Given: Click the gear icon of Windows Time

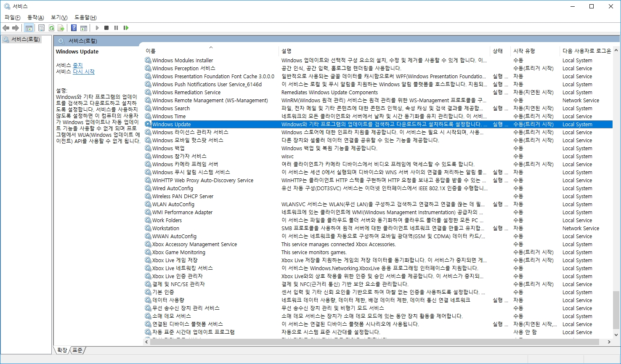Looking at the screenshot, I should click(x=148, y=116).
